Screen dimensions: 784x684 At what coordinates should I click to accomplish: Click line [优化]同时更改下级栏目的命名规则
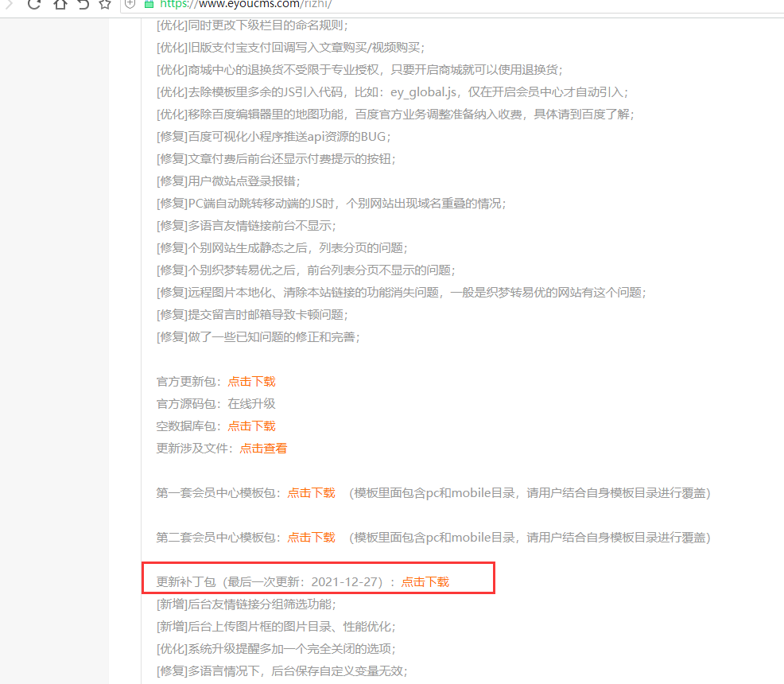253,25
